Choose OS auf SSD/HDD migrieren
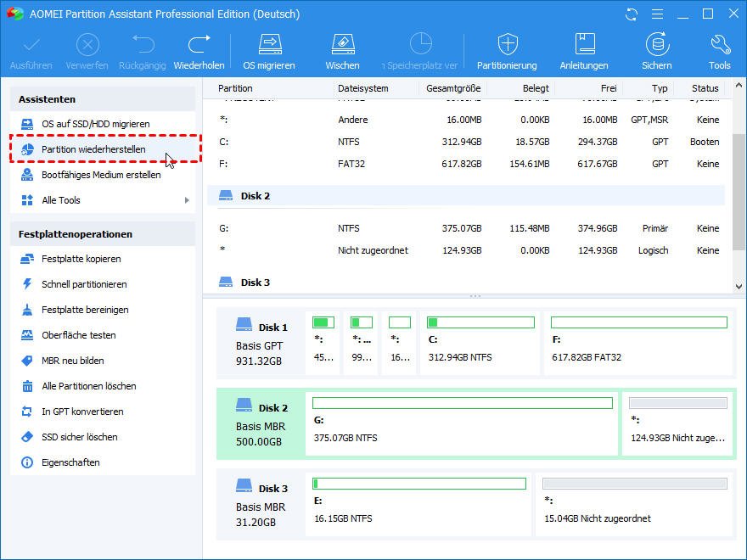The height and width of the screenshot is (560, 747). 95,124
